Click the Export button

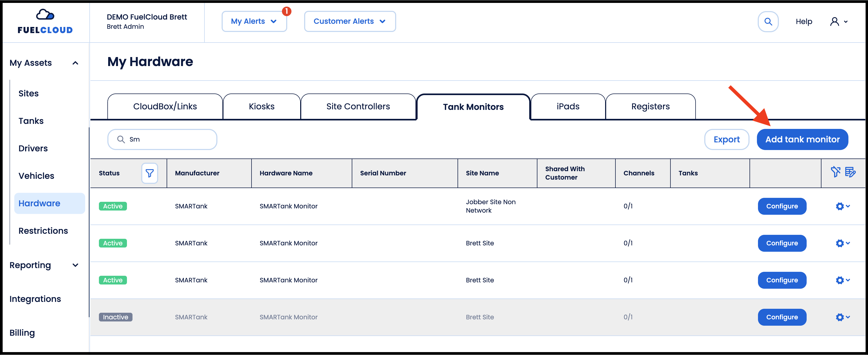pos(727,139)
